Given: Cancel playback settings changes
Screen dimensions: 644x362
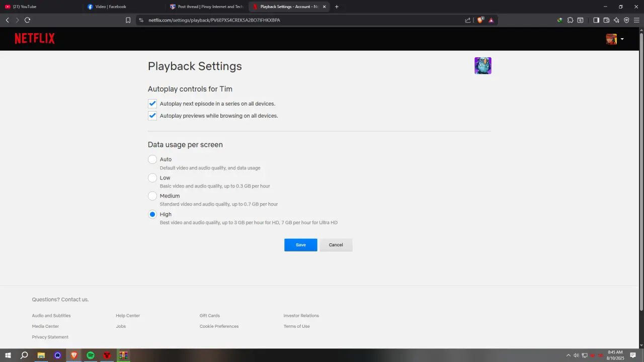Looking at the screenshot, I should pyautogui.click(x=336, y=245).
